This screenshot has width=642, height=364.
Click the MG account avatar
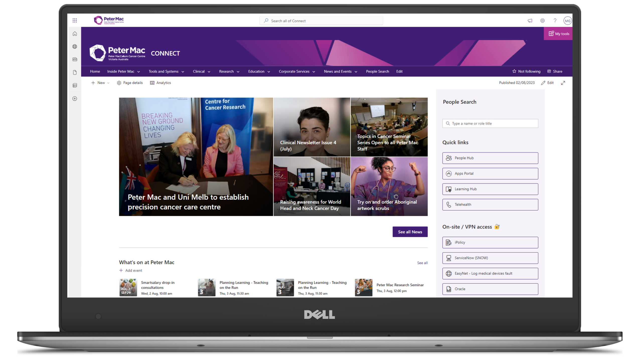click(x=568, y=21)
